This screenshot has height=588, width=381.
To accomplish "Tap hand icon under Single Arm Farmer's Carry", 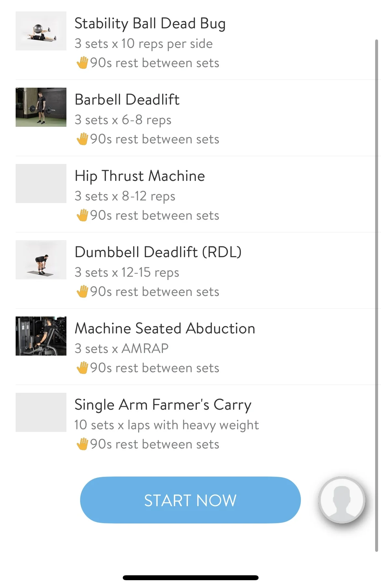I will [82, 444].
